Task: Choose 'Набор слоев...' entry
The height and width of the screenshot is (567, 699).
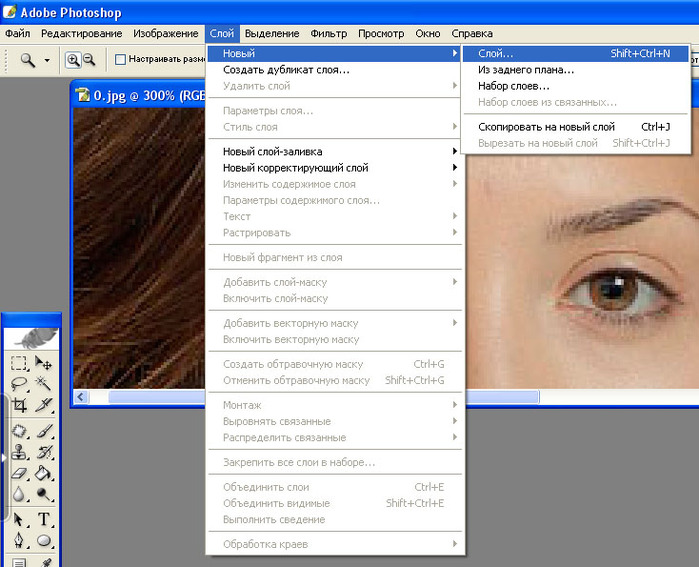Action: 576,86
